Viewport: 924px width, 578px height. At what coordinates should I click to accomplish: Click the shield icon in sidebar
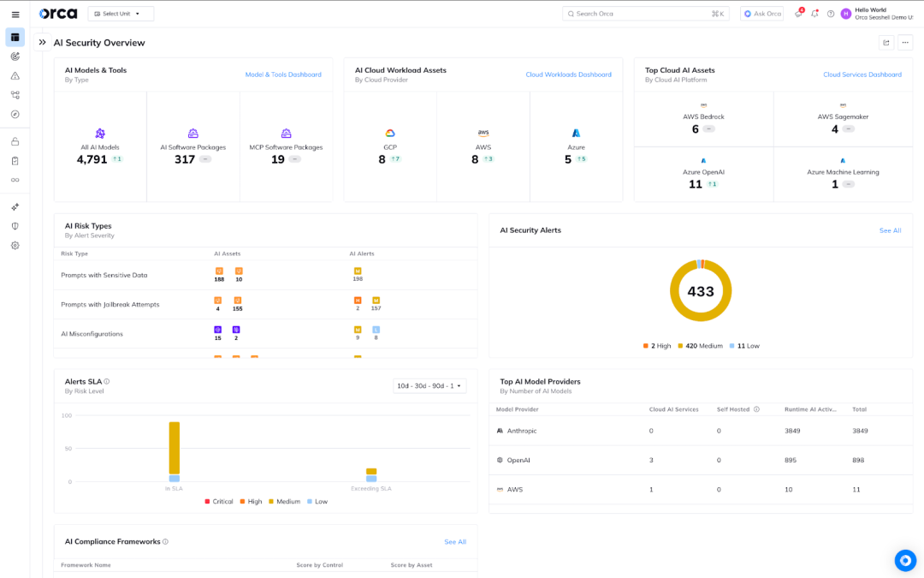click(15, 226)
